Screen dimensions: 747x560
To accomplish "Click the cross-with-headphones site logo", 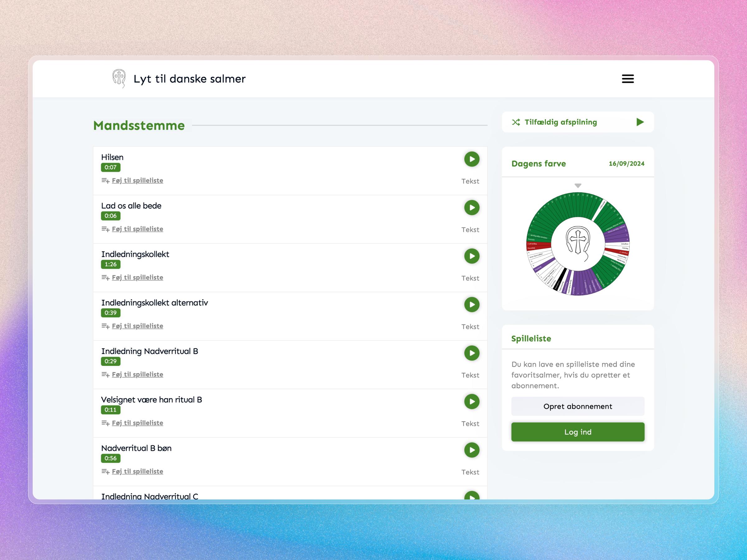I will pyautogui.click(x=118, y=79).
